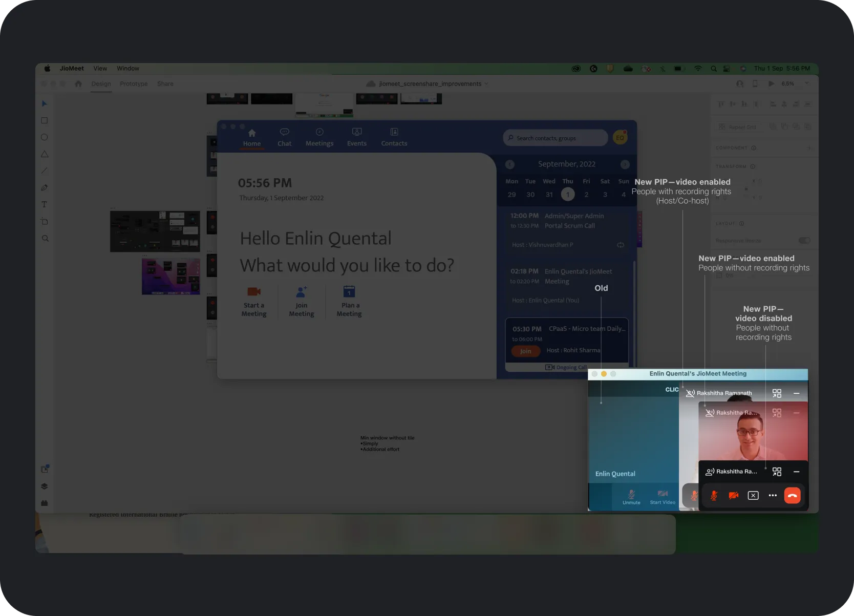Open the View menu in menu bar

click(x=100, y=68)
